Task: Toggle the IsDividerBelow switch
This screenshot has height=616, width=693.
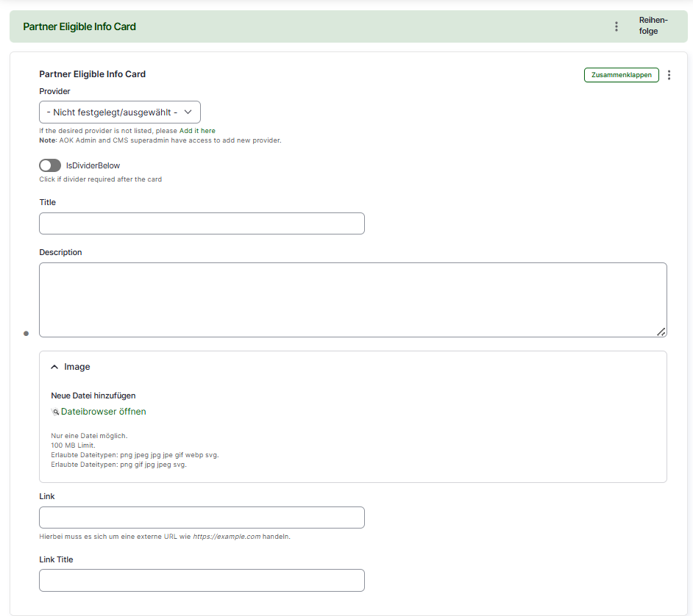Action: click(50, 165)
